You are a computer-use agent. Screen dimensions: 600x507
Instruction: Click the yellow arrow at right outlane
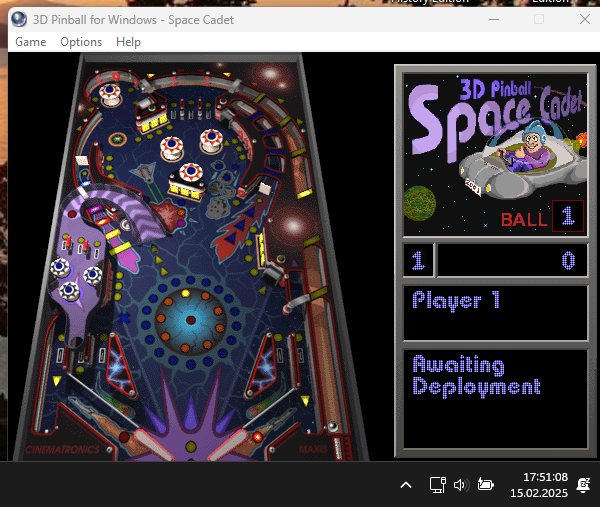tap(305, 400)
